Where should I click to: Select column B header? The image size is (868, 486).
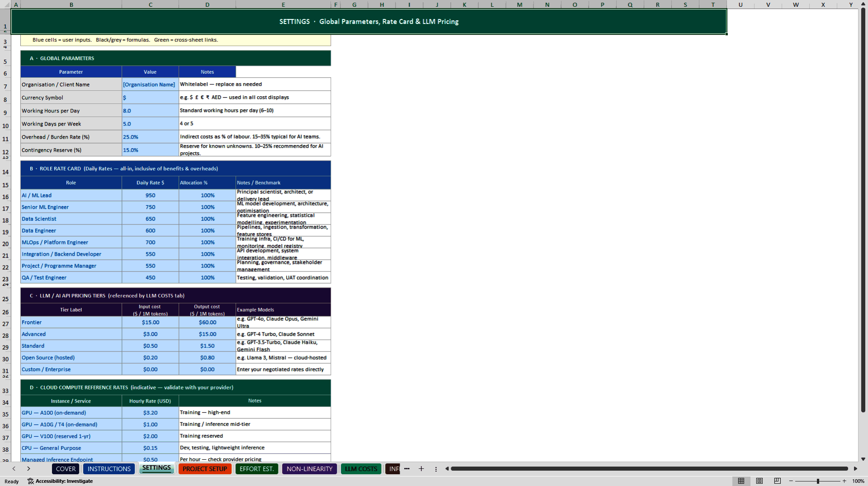pos(71,5)
